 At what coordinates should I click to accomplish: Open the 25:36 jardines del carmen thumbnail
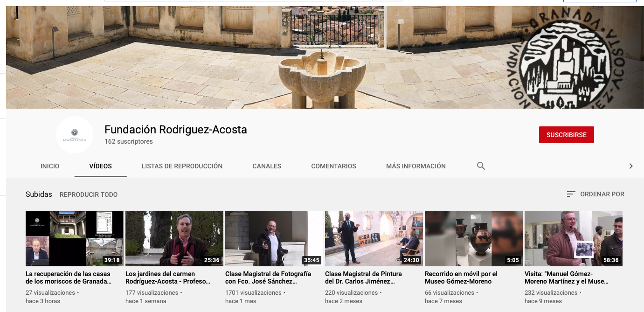coord(174,239)
